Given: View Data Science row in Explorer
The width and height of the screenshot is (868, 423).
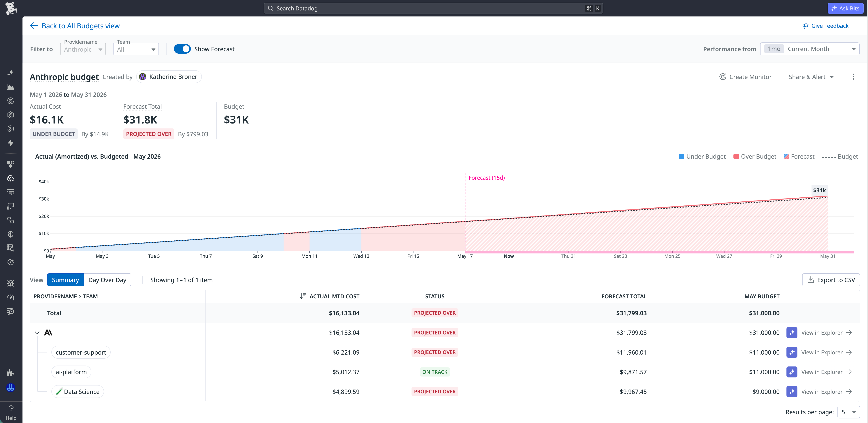Looking at the screenshot, I should [x=827, y=392].
